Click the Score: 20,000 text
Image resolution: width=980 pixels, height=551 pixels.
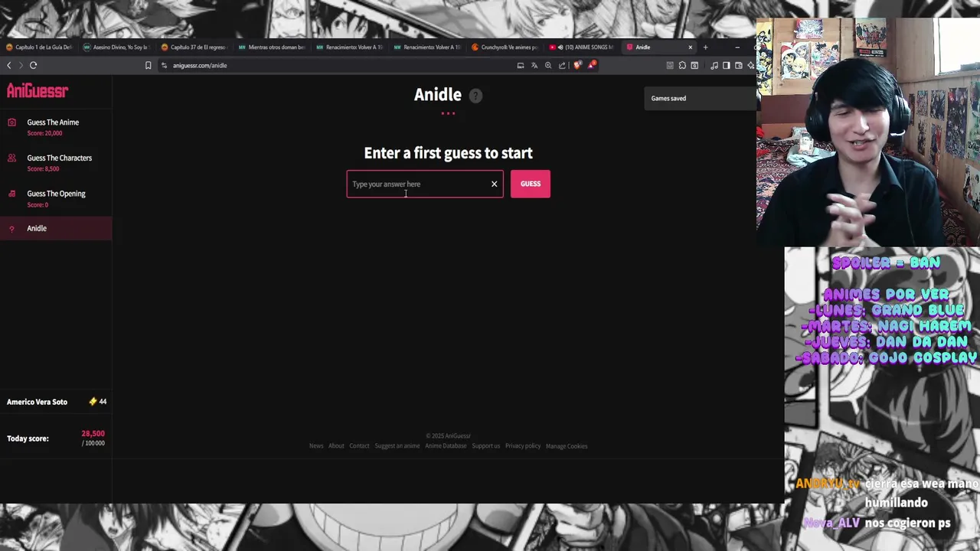(x=44, y=133)
